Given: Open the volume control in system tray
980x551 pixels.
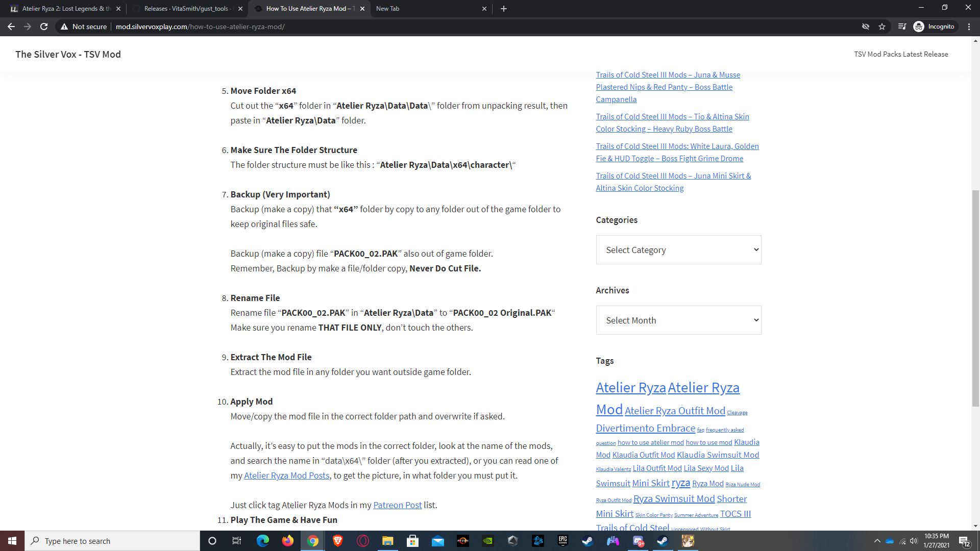Looking at the screenshot, I should [x=914, y=541].
